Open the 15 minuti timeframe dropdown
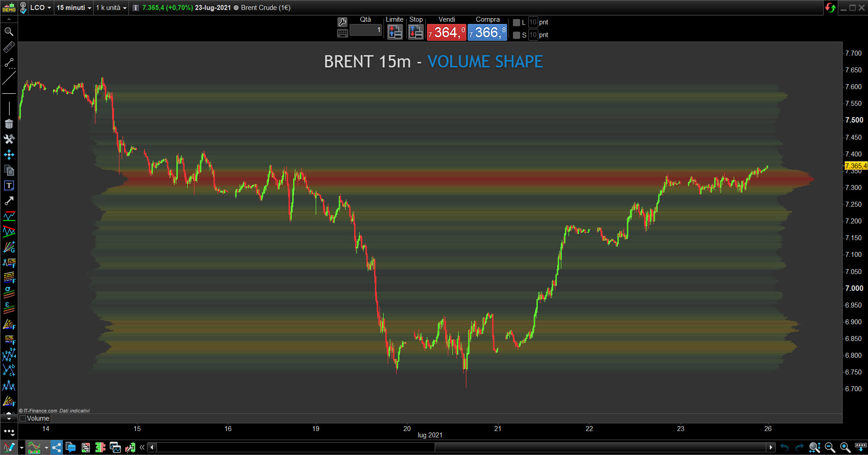This screenshot has height=455, width=868. (74, 8)
